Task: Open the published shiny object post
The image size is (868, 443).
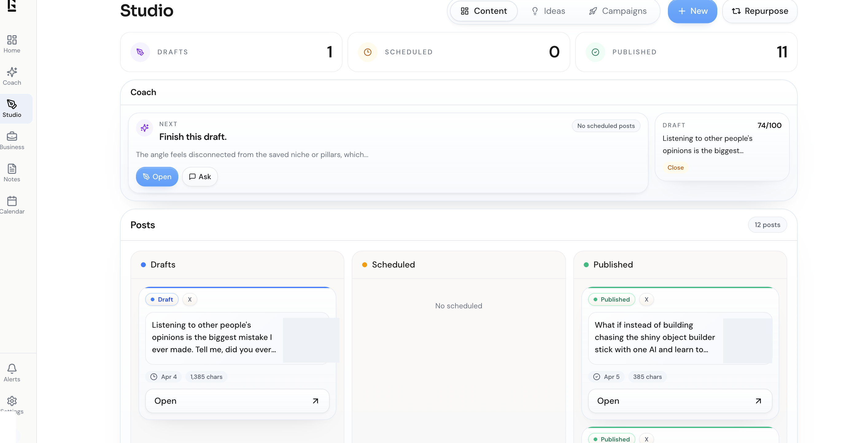Action: [x=680, y=401]
